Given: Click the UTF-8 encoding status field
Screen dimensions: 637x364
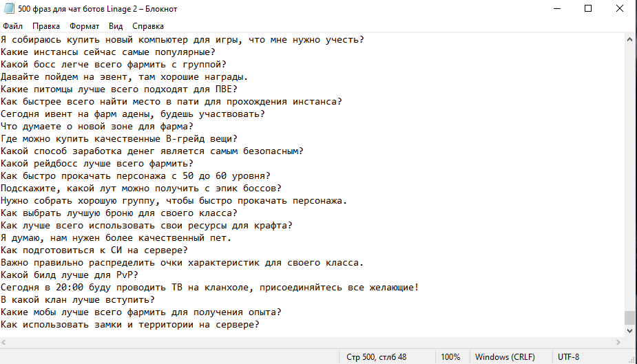Looking at the screenshot, I should click(x=568, y=357).
